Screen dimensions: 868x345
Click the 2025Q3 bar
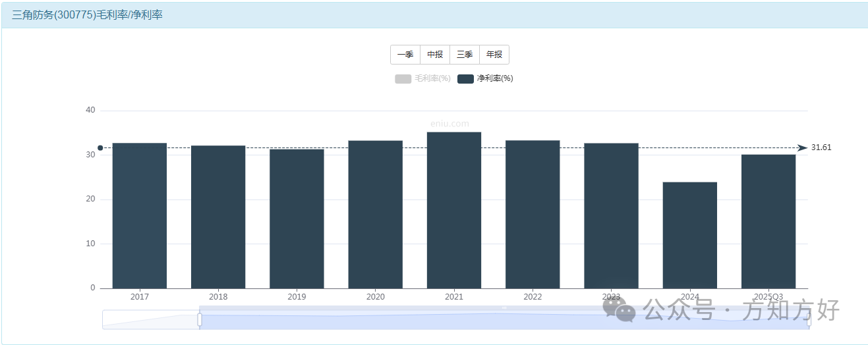pyautogui.click(x=768, y=222)
